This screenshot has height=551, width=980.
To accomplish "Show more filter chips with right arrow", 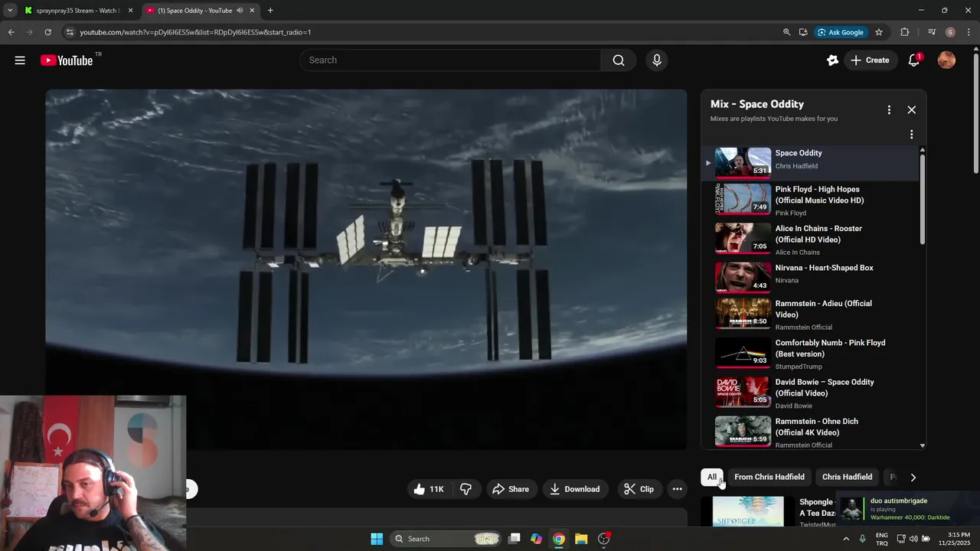I will [x=913, y=477].
